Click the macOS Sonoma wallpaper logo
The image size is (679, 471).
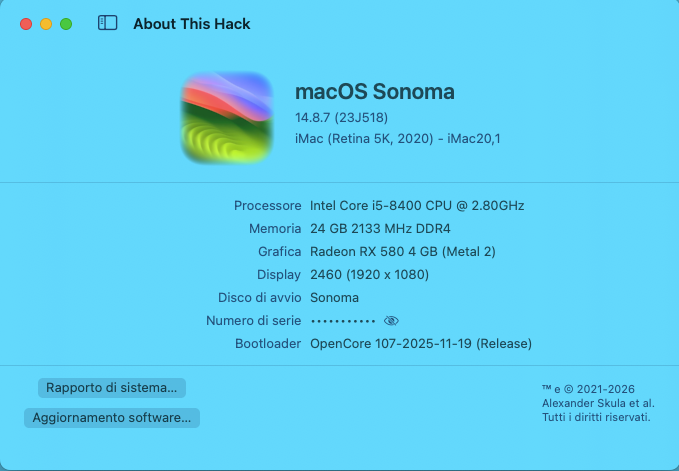point(227,118)
